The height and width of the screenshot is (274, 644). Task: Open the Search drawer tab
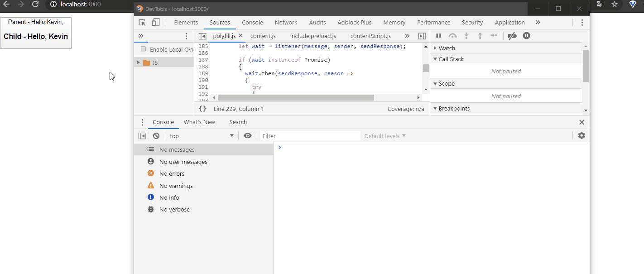click(x=238, y=122)
